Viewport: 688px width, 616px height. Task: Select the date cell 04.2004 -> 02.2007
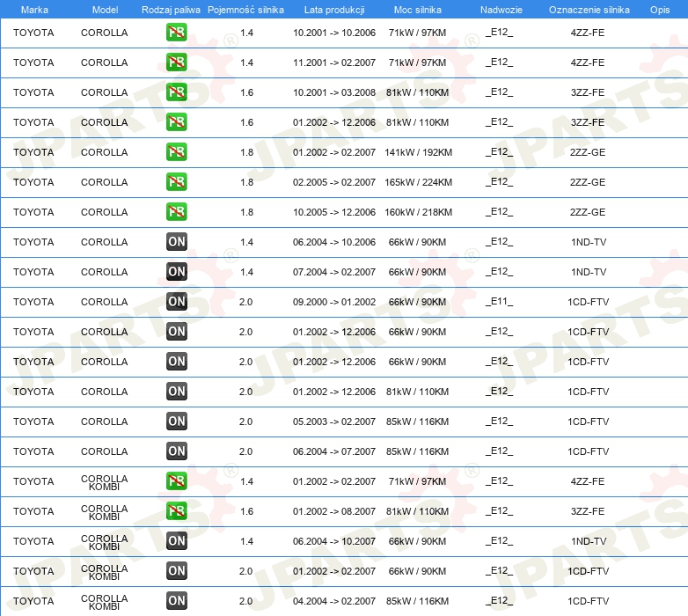tap(334, 601)
